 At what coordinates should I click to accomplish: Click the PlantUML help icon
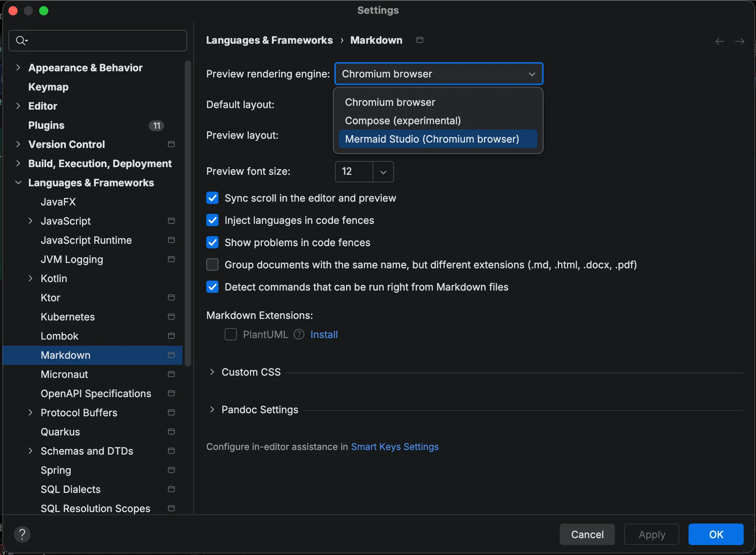coord(299,334)
